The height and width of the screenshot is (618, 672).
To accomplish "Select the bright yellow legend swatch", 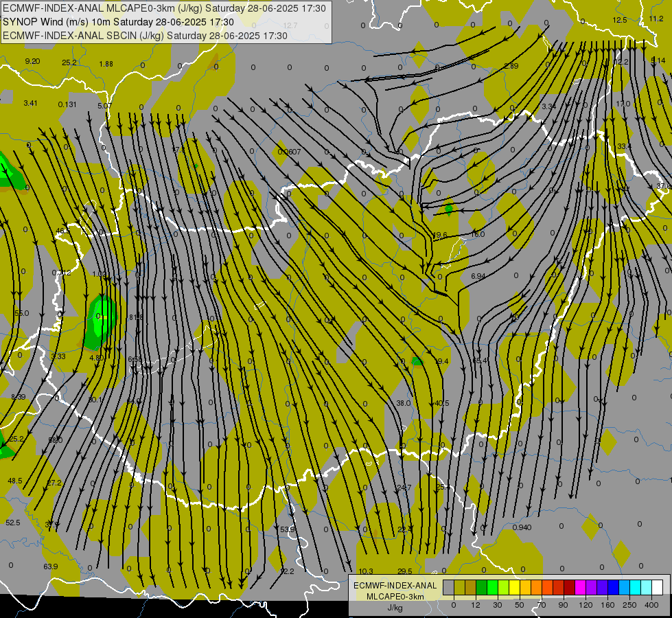I will pyautogui.click(x=514, y=588).
